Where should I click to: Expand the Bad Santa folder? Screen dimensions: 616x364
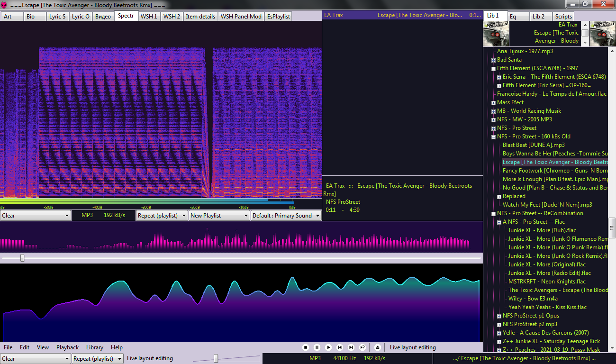493,60
